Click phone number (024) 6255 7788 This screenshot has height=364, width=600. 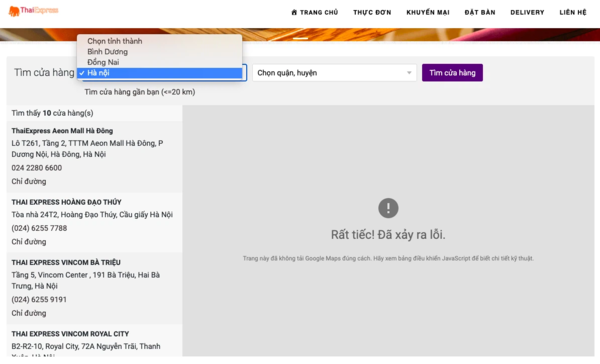click(39, 228)
